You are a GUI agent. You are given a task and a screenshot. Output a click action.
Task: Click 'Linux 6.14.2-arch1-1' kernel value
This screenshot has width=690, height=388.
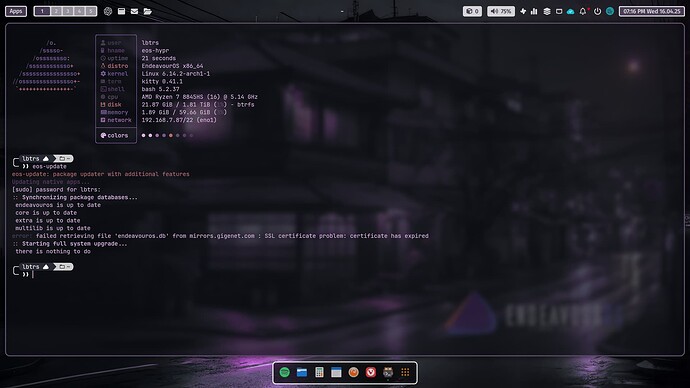point(176,73)
